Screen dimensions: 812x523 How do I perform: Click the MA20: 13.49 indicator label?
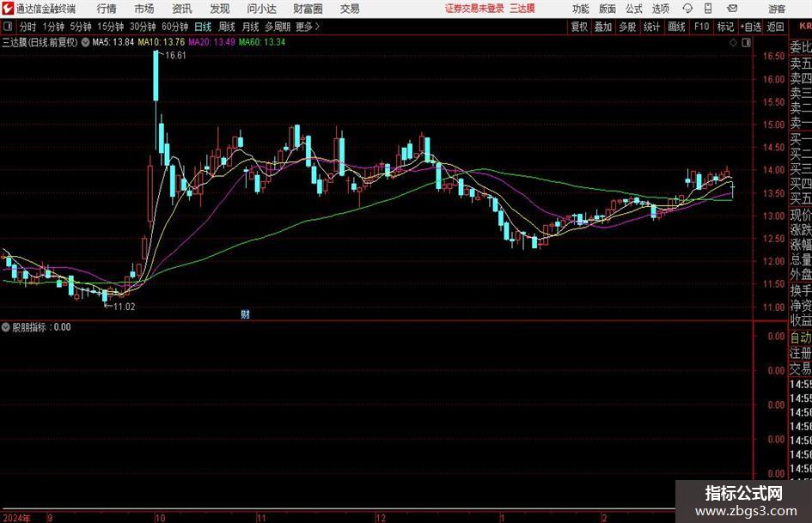(x=211, y=42)
